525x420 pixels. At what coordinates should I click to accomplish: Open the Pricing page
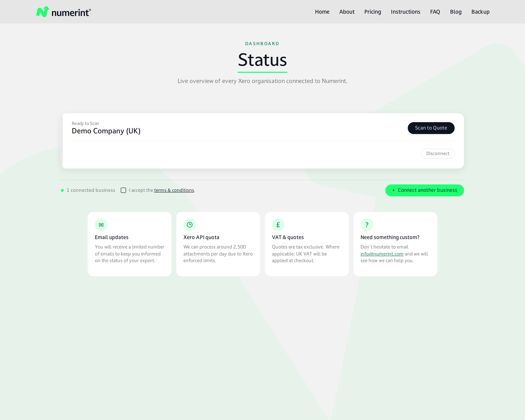pyautogui.click(x=373, y=12)
